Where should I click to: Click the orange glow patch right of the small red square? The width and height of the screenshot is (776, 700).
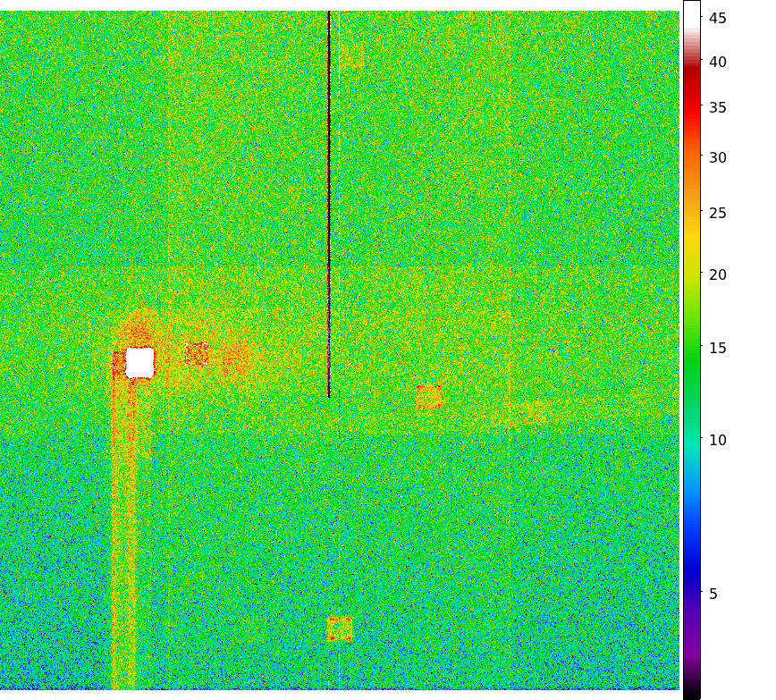(x=237, y=358)
